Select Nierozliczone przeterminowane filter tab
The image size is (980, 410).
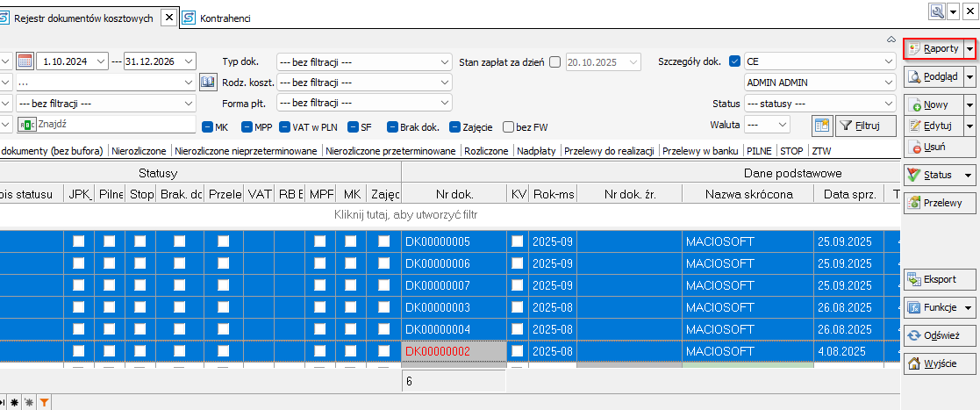point(391,151)
